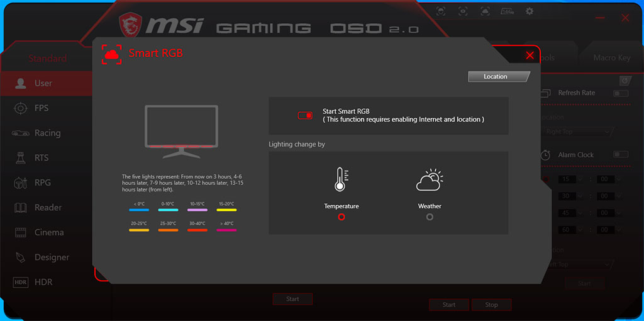Click the Location button

point(498,76)
